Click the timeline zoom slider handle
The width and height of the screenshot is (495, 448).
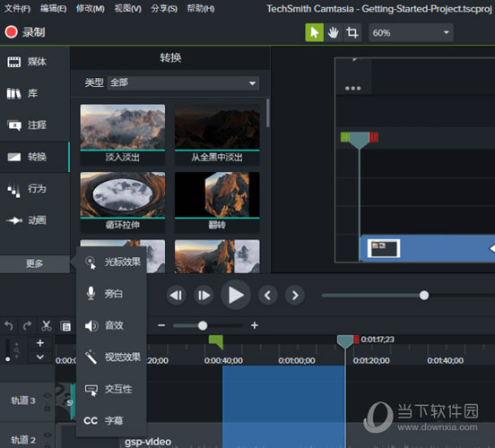click(203, 325)
